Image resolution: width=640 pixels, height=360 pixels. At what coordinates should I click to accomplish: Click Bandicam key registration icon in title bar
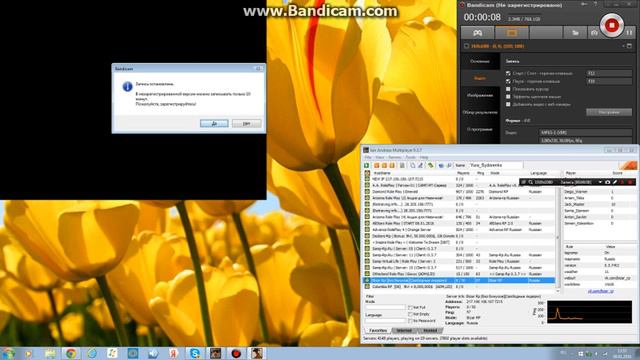tap(584, 4)
